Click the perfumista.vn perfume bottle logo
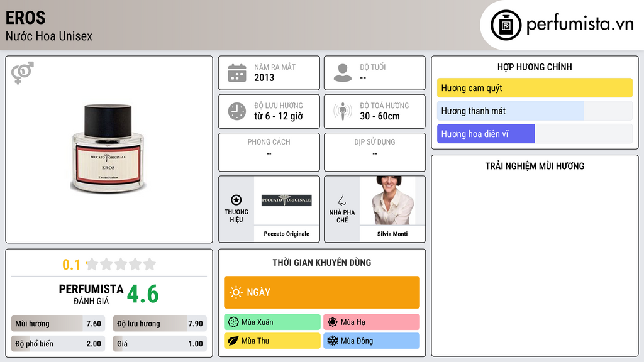The image size is (644, 362). point(506,25)
